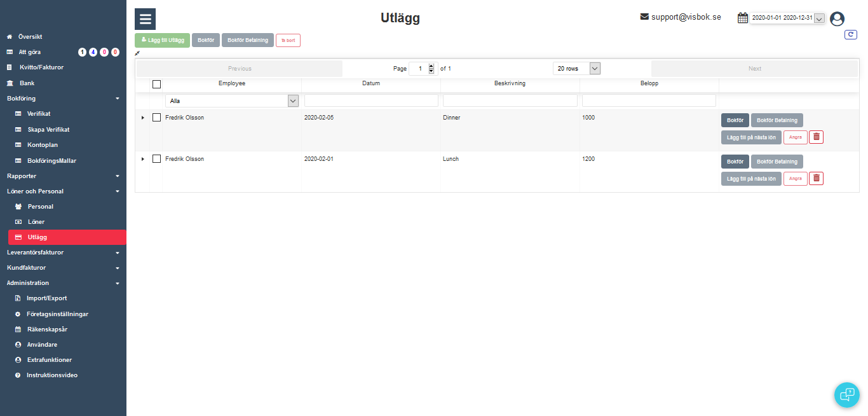
Task: Go to Personal in the sidebar
Action: click(40, 207)
